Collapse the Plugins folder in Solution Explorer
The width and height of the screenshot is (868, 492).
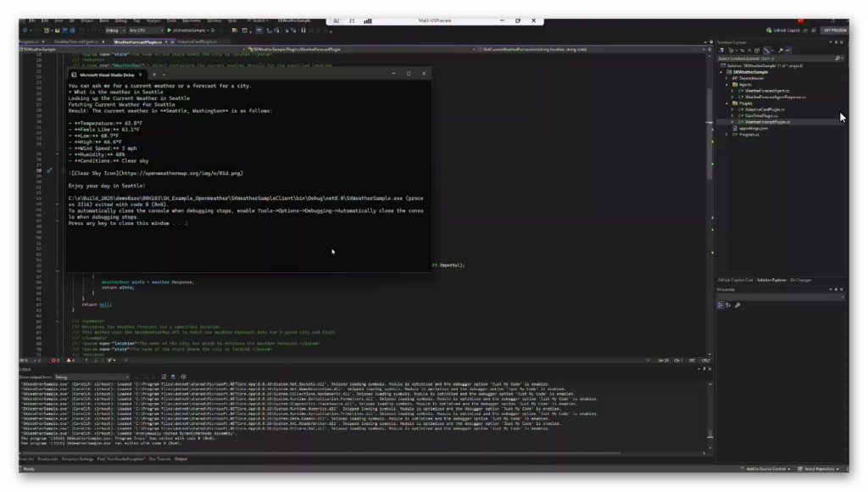tap(726, 103)
